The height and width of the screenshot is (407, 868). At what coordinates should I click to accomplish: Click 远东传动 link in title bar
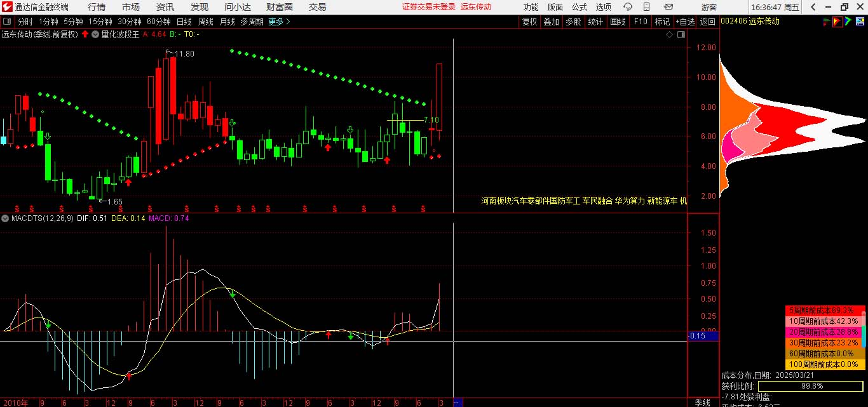(475, 7)
